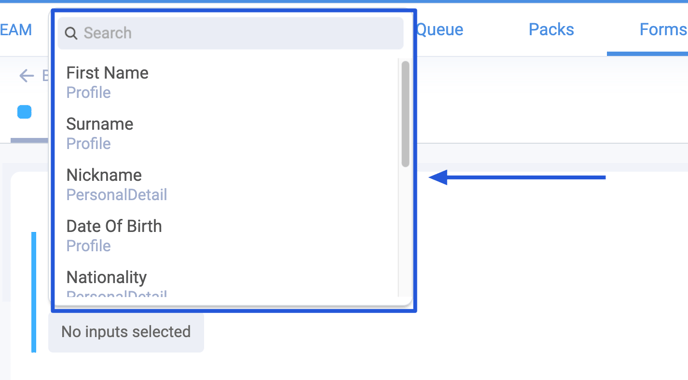This screenshot has height=380, width=688.
Task: Focus the Search input field
Action: tap(230, 33)
